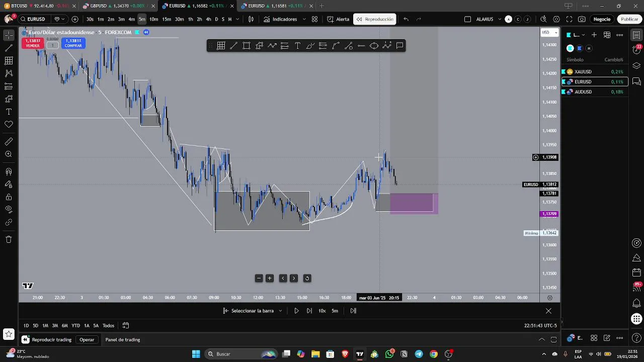Select the callout flag in floating toolbar
644x362 pixels.
[399, 46]
